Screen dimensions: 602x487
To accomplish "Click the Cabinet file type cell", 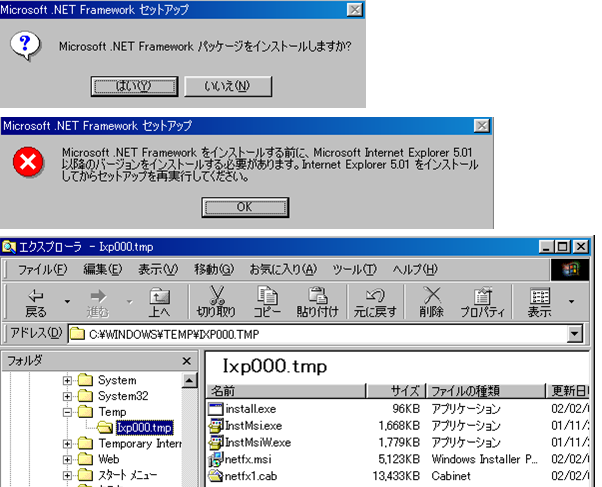I will 451,476.
